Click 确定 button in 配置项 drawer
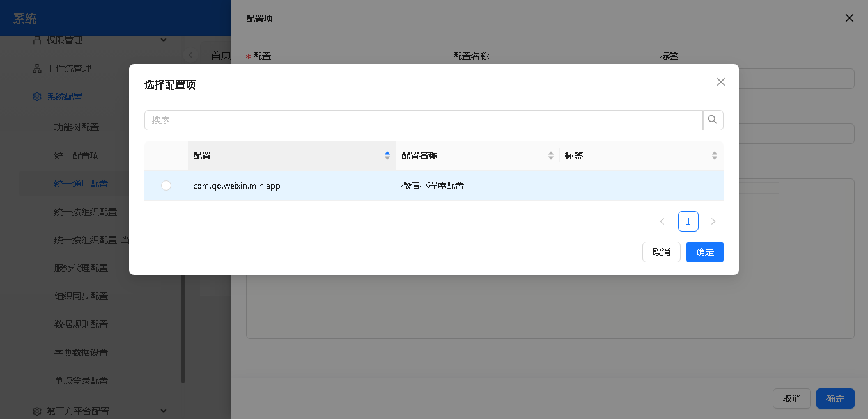Screen dimensions: 868x419 835,399
